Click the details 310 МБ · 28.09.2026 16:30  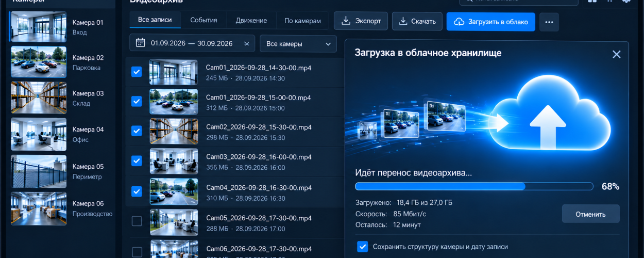245,198
